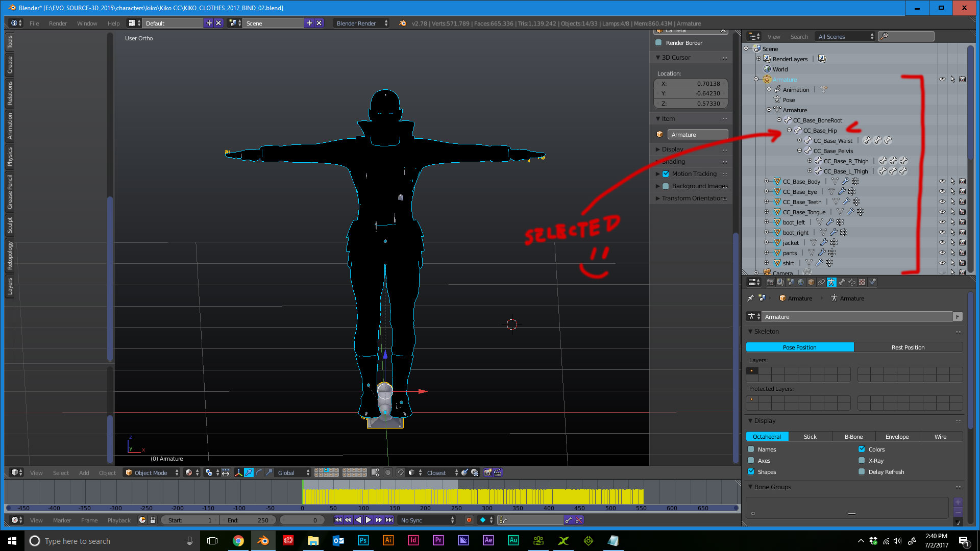Image resolution: width=980 pixels, height=551 pixels.
Task: Open the Help menu
Action: click(113, 23)
